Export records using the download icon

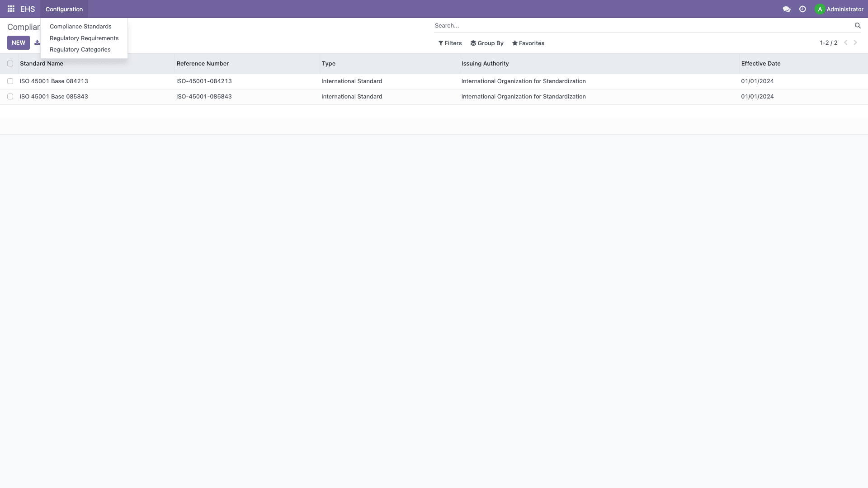pos(38,42)
